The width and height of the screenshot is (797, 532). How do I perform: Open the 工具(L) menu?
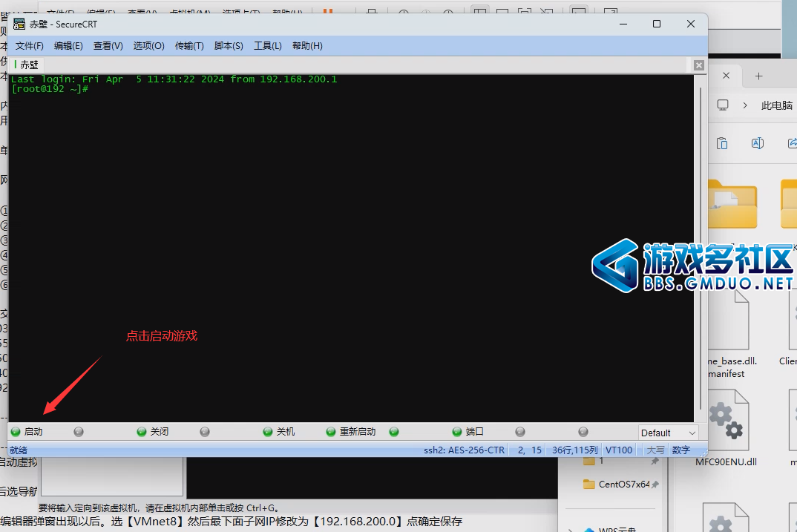268,46
